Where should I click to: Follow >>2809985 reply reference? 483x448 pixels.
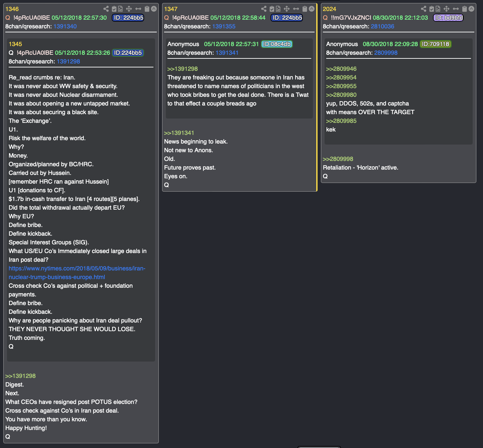point(341,121)
